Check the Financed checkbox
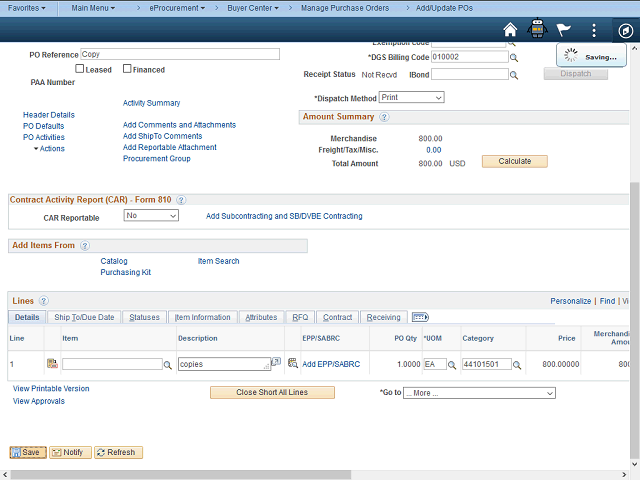Screen dimensions: 640x480 click(127, 69)
